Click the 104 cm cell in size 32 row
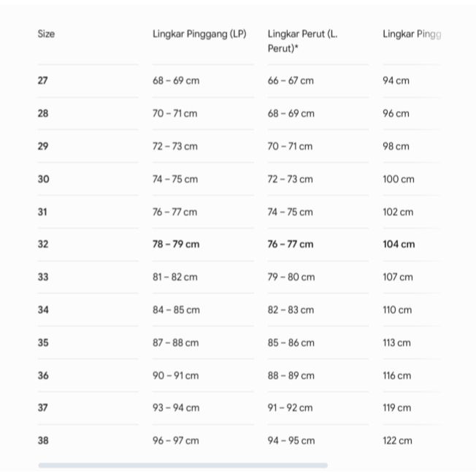The height and width of the screenshot is (476, 476). tap(399, 244)
